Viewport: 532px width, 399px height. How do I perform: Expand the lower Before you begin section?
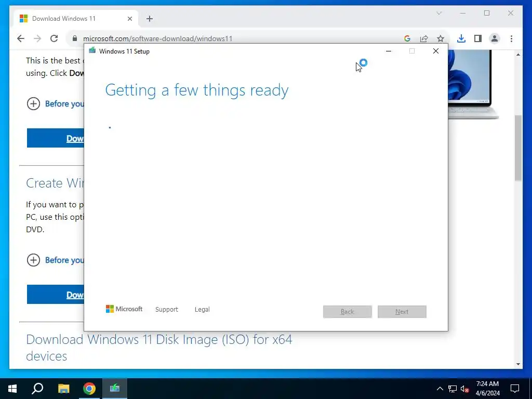55,260
